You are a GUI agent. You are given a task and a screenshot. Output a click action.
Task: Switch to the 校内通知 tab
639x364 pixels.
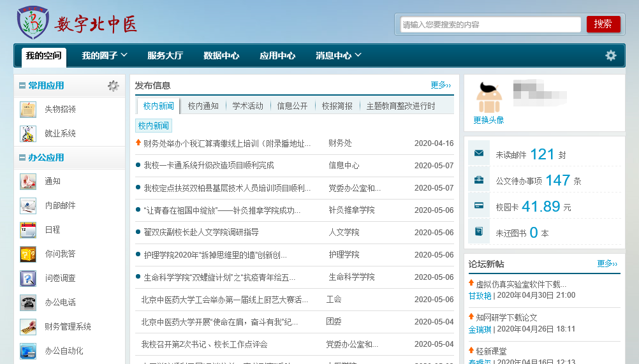tap(203, 106)
